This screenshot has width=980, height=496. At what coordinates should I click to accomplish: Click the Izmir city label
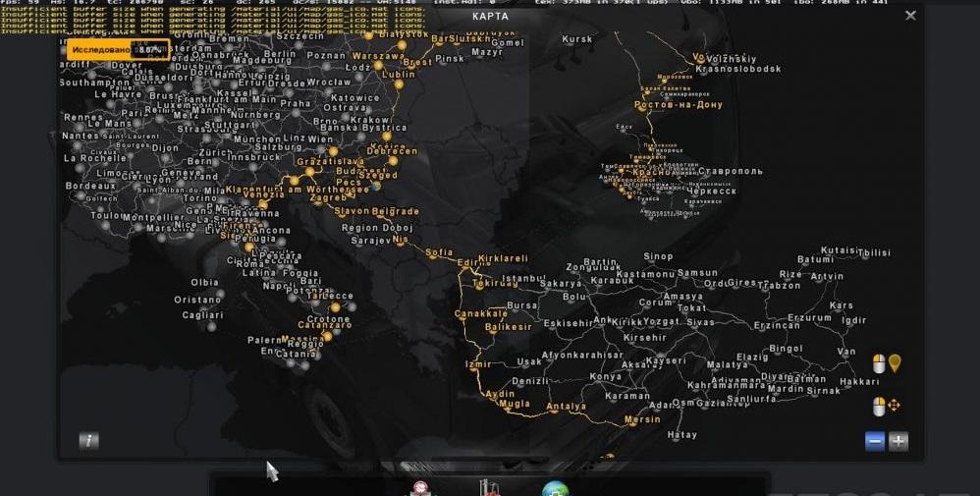tap(477, 364)
